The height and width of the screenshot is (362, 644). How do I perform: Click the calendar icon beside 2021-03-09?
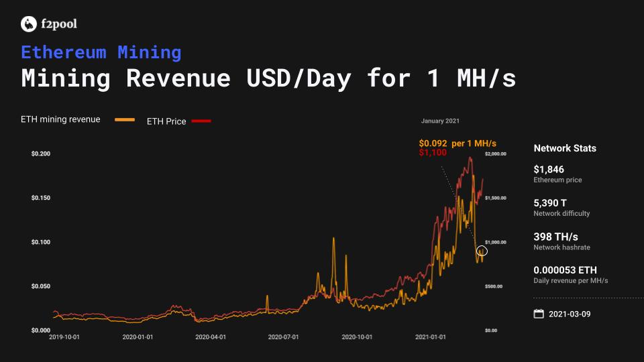(539, 314)
